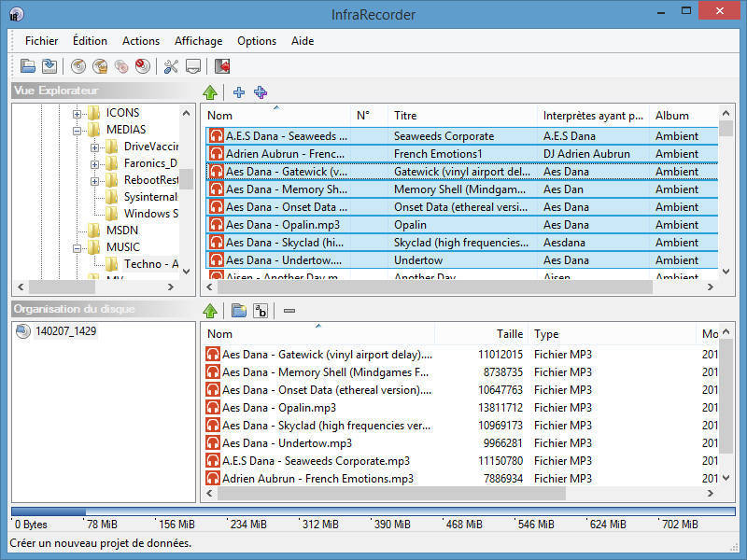This screenshot has width=747, height=560.
Task: Select Aes Dana - Skyclad disc layout file
Action: [x=461, y=426]
